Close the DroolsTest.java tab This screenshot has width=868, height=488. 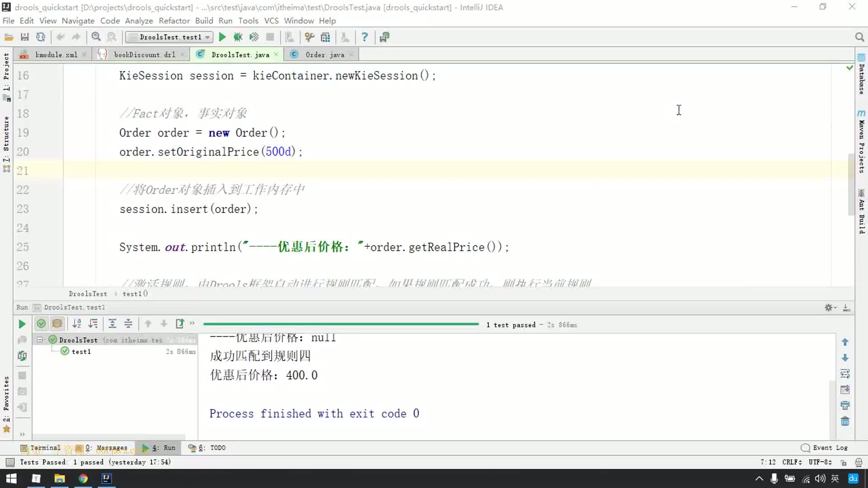pyautogui.click(x=276, y=55)
